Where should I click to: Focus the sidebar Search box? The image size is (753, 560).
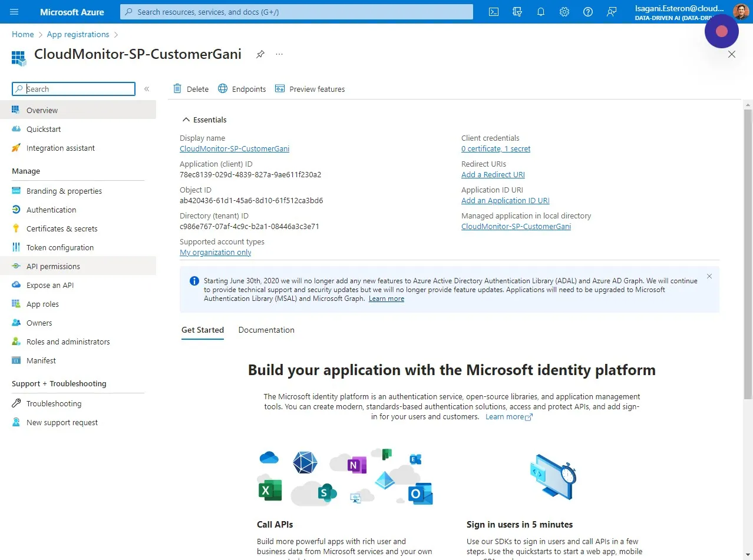(x=74, y=89)
